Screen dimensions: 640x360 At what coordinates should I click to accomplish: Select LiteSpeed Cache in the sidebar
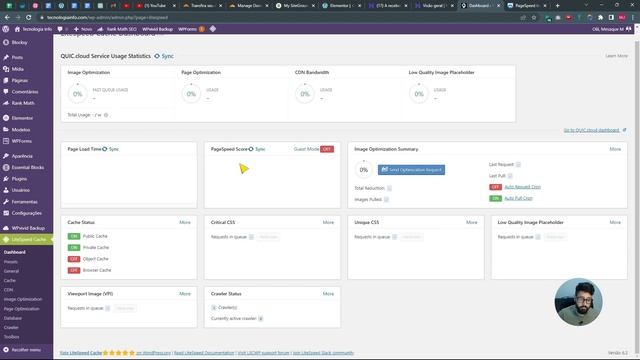(27, 239)
